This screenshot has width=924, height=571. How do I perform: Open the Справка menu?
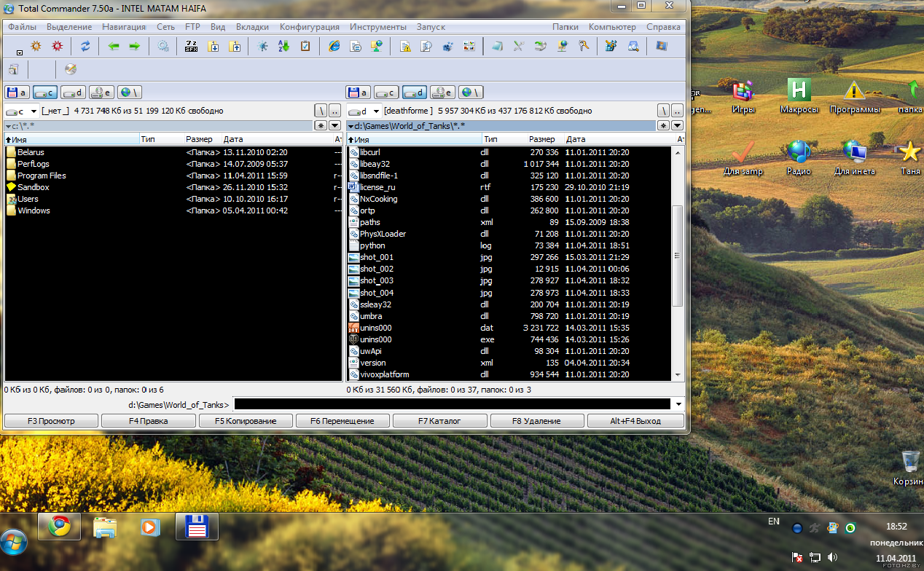coord(663,27)
